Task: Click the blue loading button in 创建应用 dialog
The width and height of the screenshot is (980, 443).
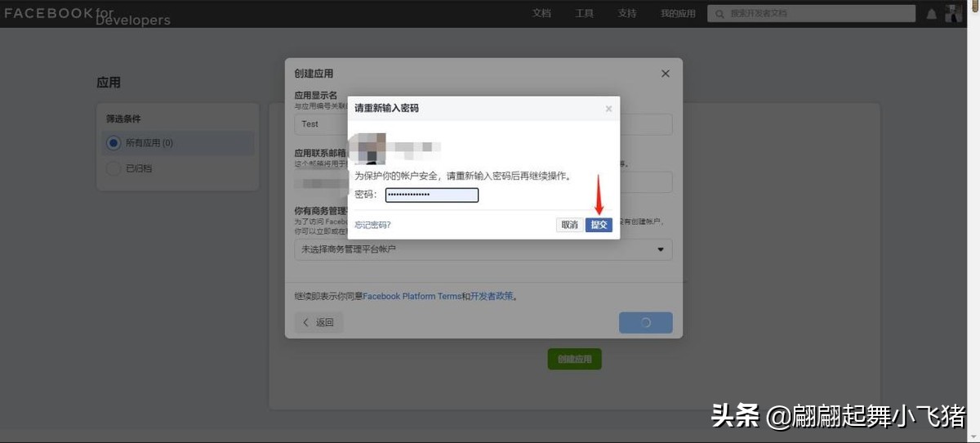Action: click(646, 323)
